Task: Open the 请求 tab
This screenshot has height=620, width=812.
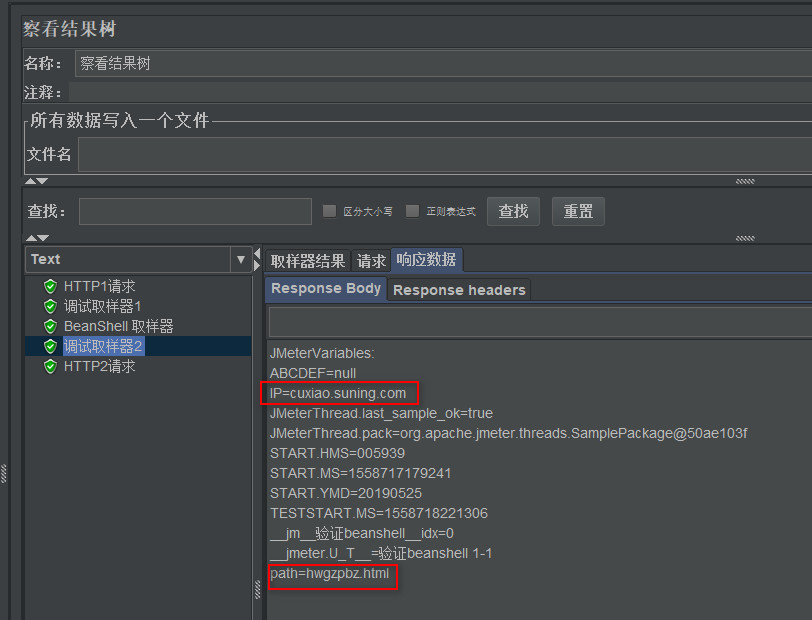Action: 370,260
